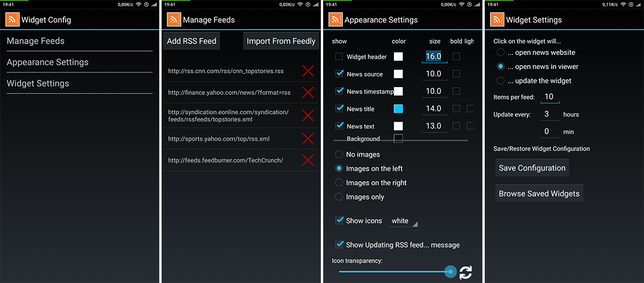The height and width of the screenshot is (283, 644).
Task: Edit the News title size field 14.0
Action: (435, 109)
